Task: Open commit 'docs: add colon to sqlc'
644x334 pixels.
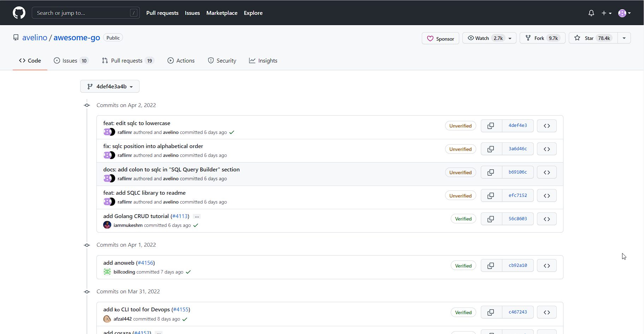Action: 171,170
